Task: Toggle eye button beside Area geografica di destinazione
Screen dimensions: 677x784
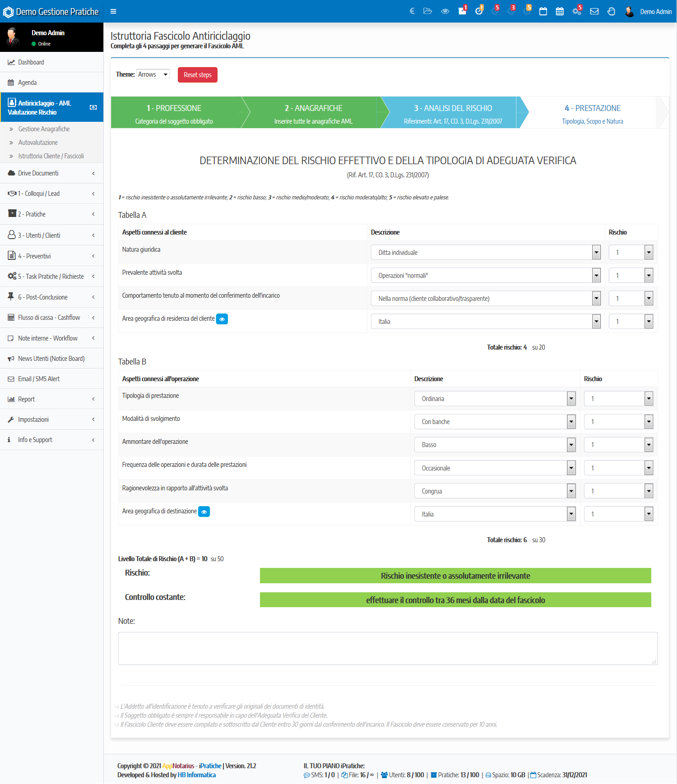Action: tap(204, 512)
